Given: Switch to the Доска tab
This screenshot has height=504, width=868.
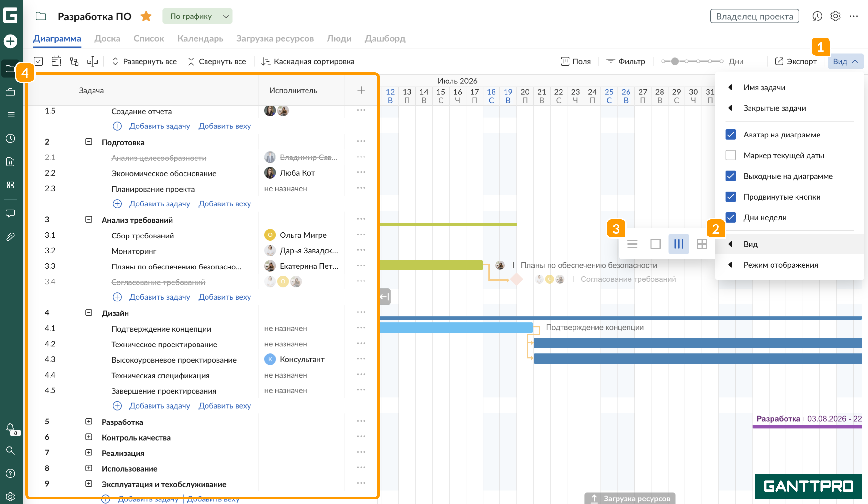Looking at the screenshot, I should [107, 38].
